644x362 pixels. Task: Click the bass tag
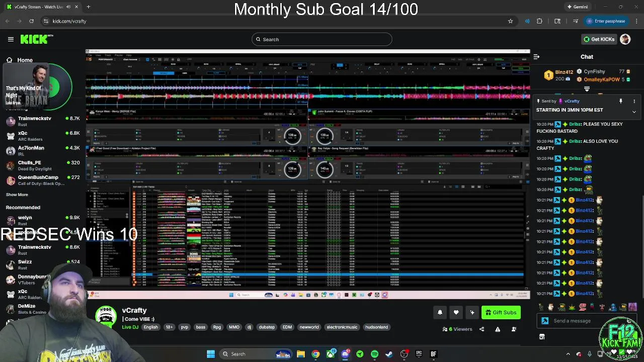[201, 327]
